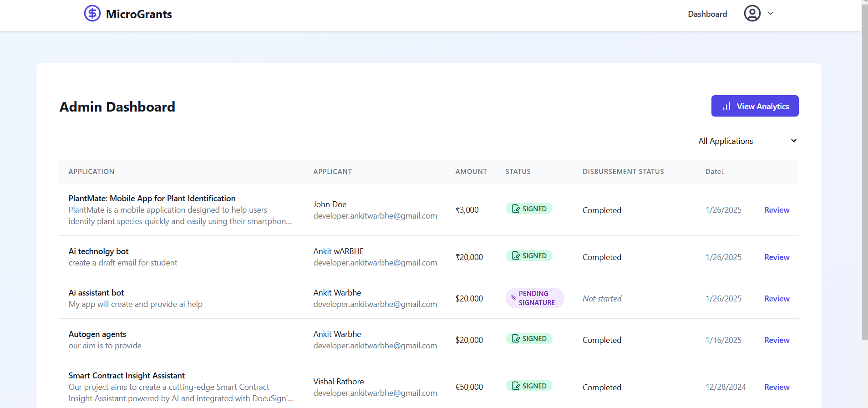Click signed icon for Smart Contract Insight Assistant

[x=516, y=386]
